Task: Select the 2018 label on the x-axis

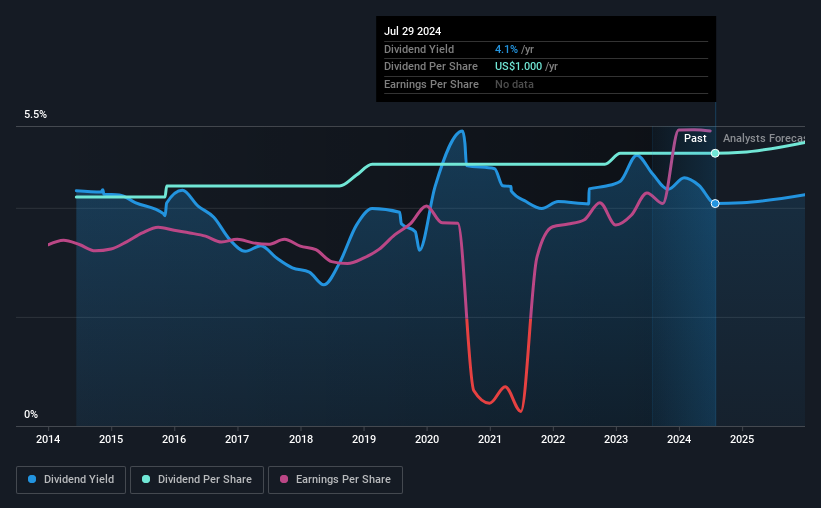Action: (301, 439)
